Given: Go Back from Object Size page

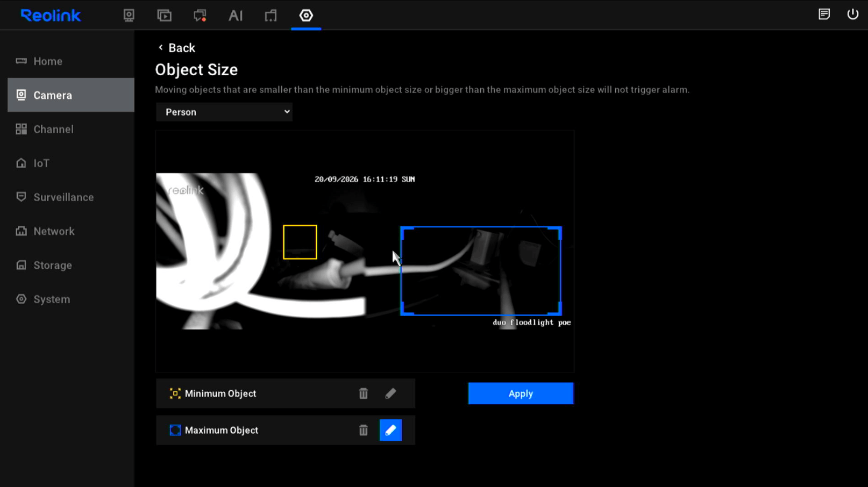Looking at the screenshot, I should click(x=176, y=48).
